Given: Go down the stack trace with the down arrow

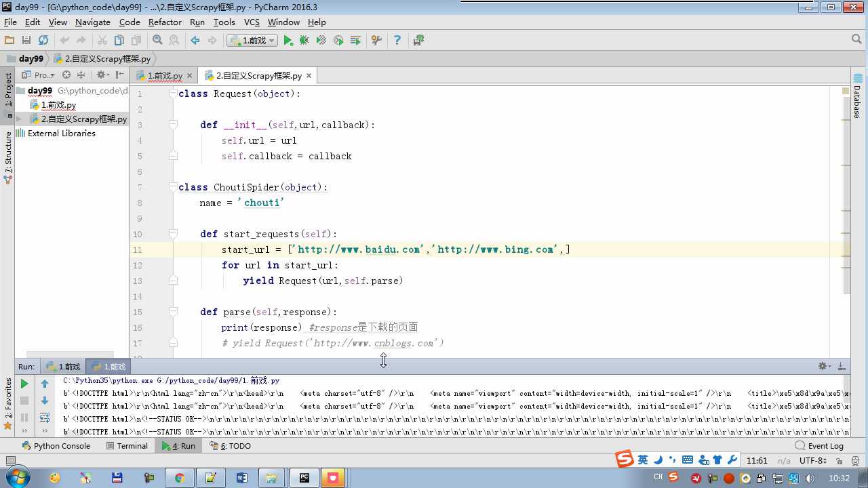Looking at the screenshot, I should coord(45,401).
